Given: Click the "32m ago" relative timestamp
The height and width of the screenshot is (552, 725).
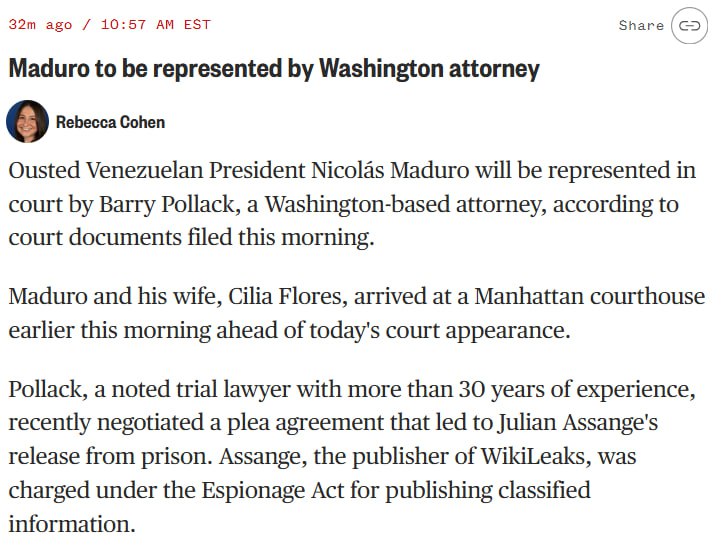Looking at the screenshot, I should (38, 24).
